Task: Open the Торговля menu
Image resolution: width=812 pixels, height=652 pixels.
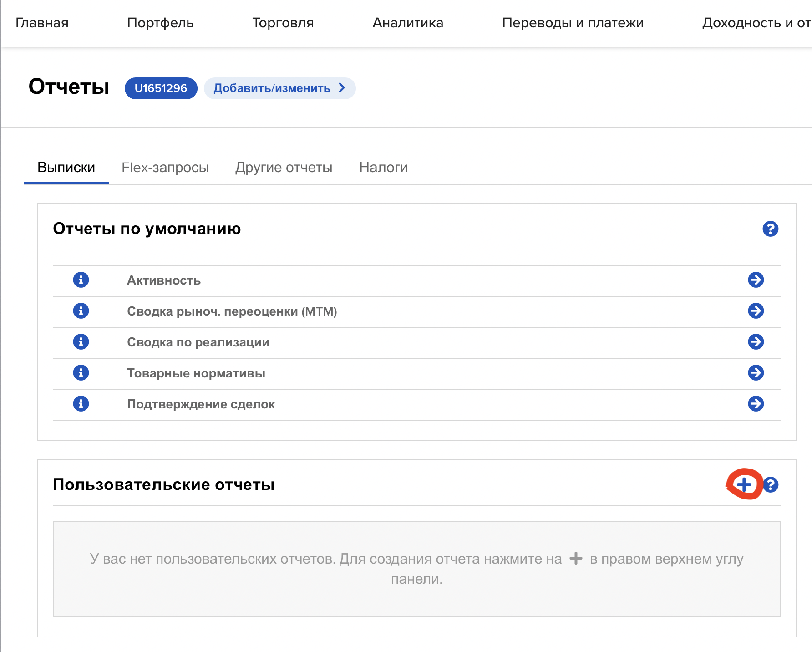Action: pos(283,23)
